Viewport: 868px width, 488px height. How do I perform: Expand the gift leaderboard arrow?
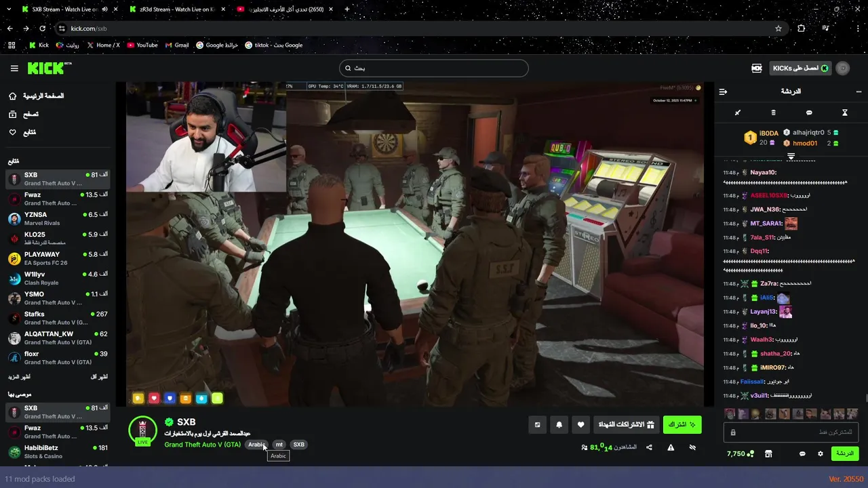point(791,157)
